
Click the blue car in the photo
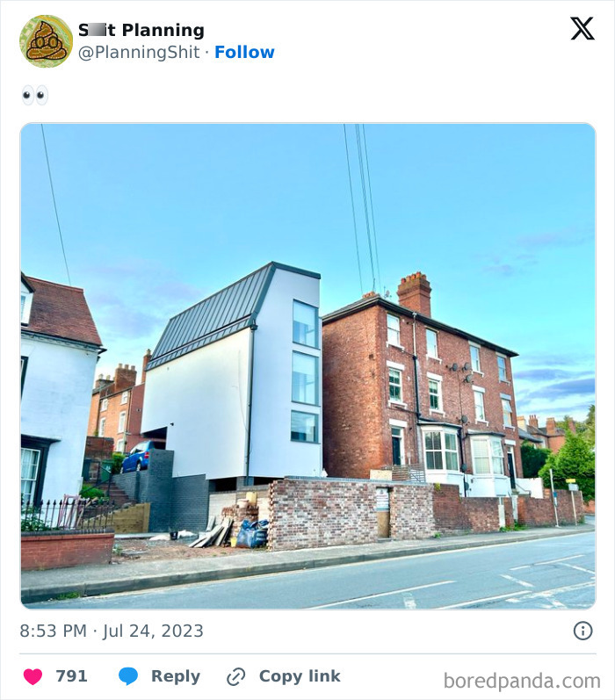tap(138, 456)
